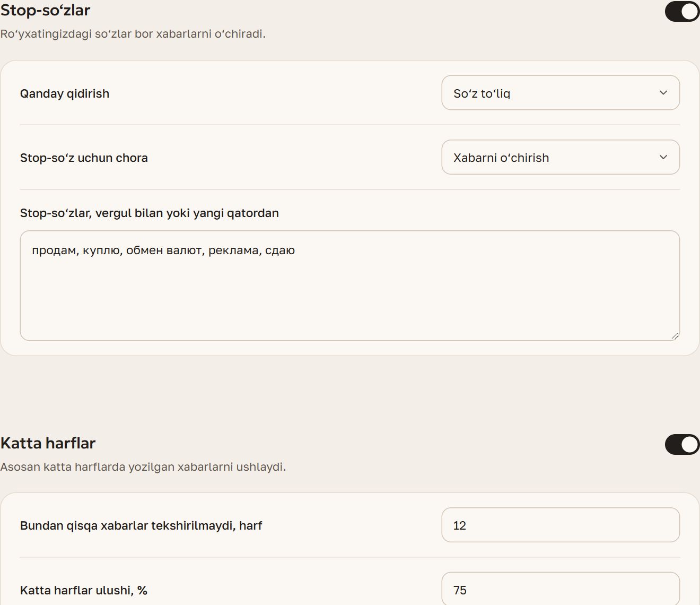Click the Asosan katta harflarda description text

click(x=143, y=467)
